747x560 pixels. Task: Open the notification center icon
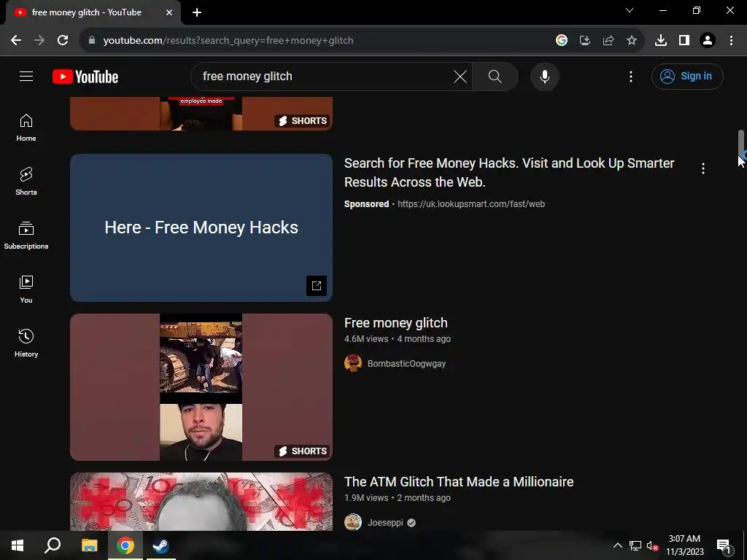[724, 545]
